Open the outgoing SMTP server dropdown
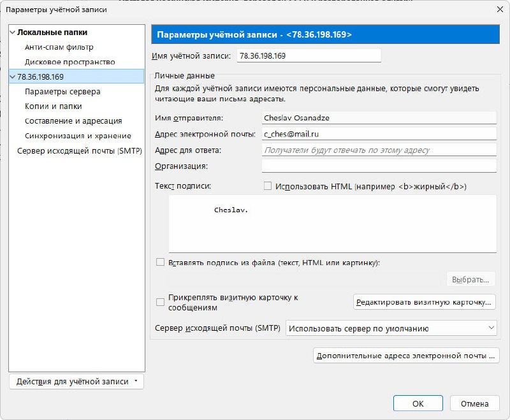510x420 pixels. click(391, 328)
